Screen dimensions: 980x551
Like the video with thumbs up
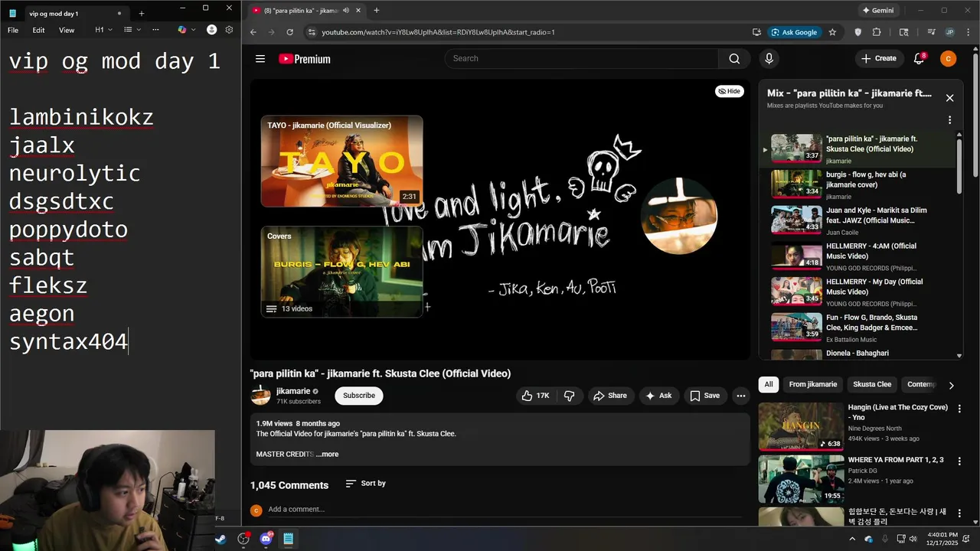tap(536, 396)
